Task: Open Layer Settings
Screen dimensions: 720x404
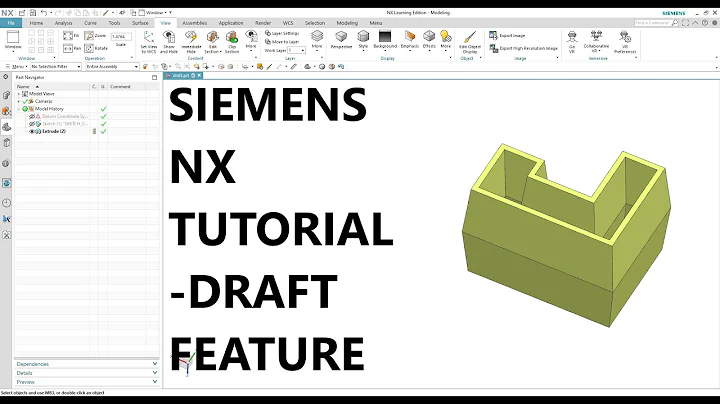Action: coord(282,34)
